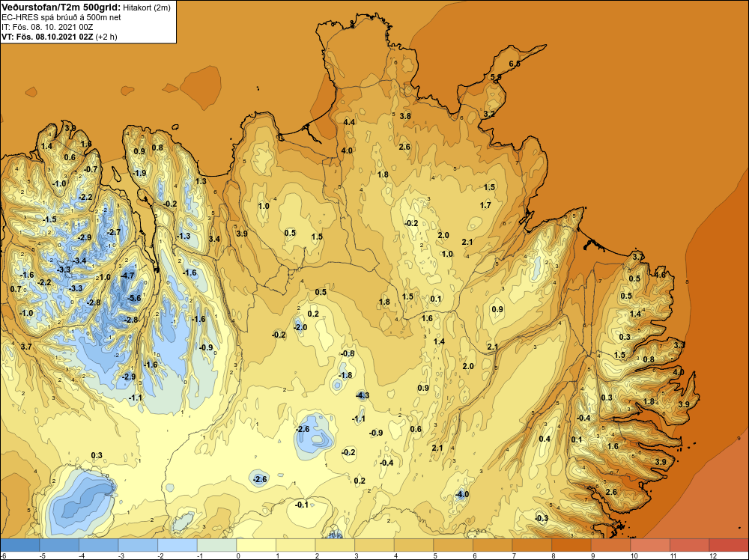The height and width of the screenshot is (560, 749).
Task: Click the positive 1.3 temperature value
Action: coord(201,181)
